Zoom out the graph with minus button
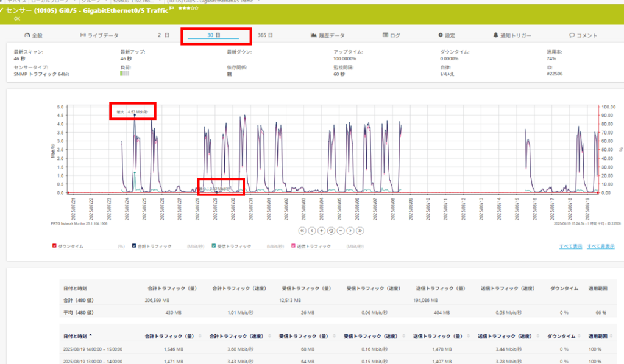The height and width of the screenshot is (364, 624). (341, 231)
